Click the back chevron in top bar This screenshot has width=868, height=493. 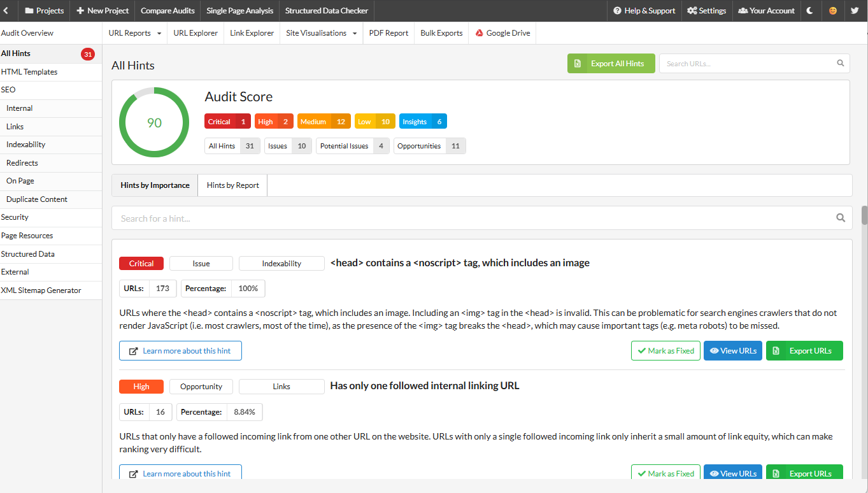(6, 11)
